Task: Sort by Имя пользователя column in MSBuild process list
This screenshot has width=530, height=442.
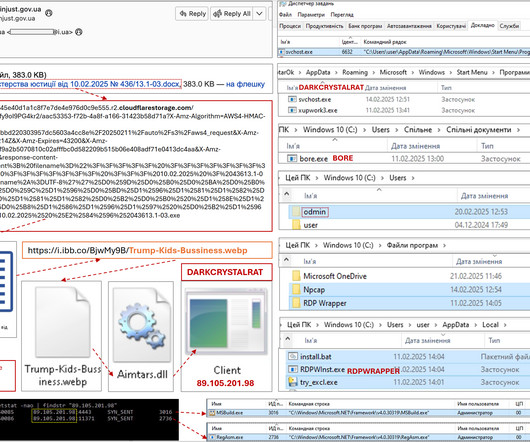Action: [478, 404]
